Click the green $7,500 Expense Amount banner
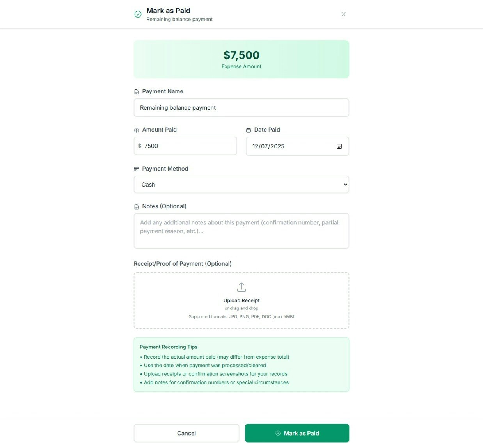 click(x=241, y=59)
